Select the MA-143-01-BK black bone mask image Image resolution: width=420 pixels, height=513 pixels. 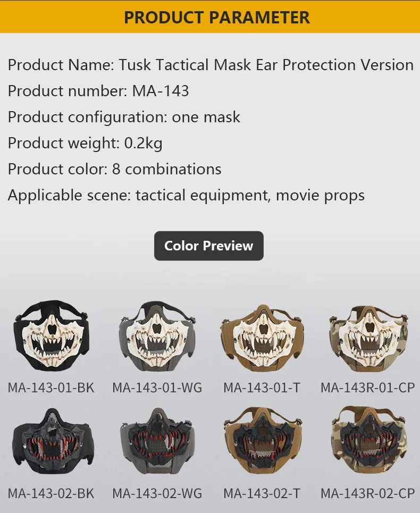click(x=51, y=335)
